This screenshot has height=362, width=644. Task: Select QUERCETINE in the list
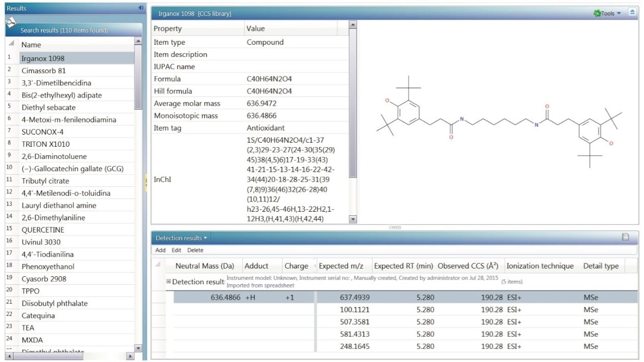pos(77,229)
